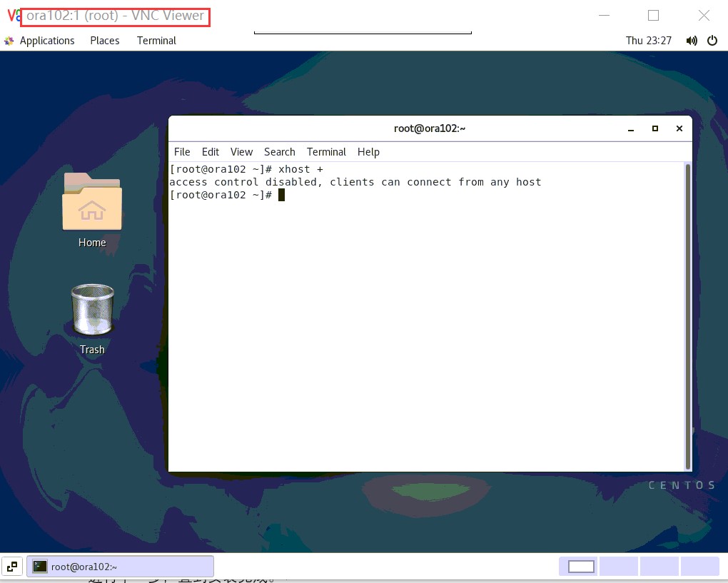Viewport: 728px width, 583px height.
Task: Open the Applications menu
Action: [x=47, y=41]
